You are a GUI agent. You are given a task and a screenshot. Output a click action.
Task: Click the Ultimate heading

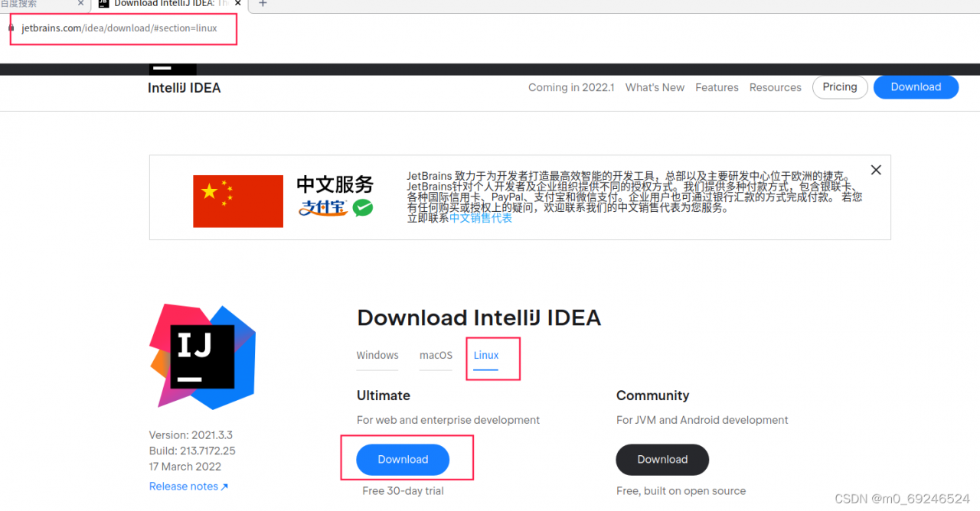[x=384, y=395]
